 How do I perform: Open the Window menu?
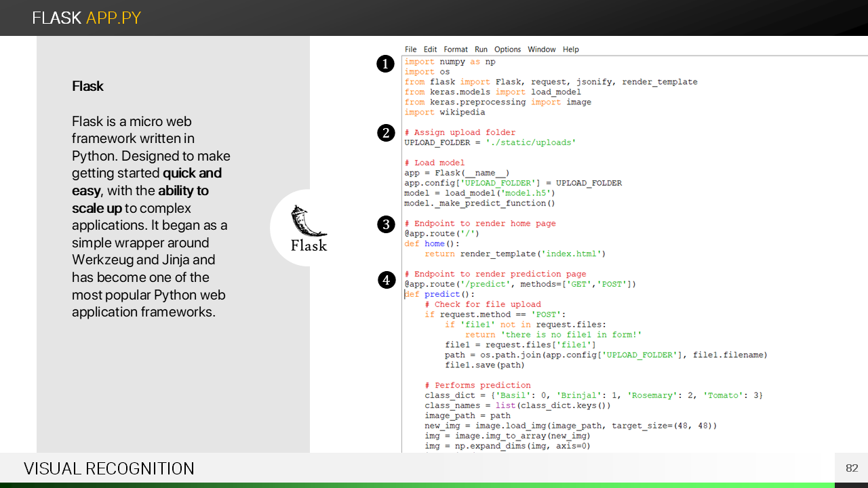[541, 49]
